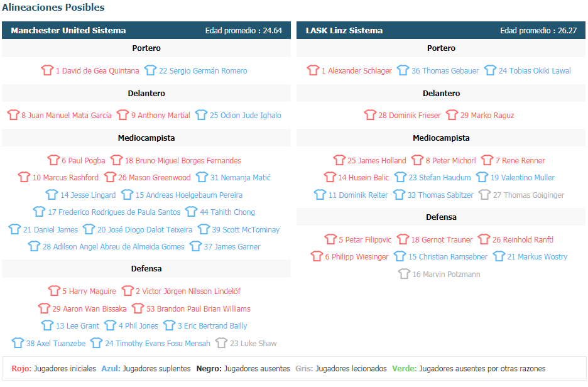Open player 19 Valentino Muller

click(x=523, y=178)
